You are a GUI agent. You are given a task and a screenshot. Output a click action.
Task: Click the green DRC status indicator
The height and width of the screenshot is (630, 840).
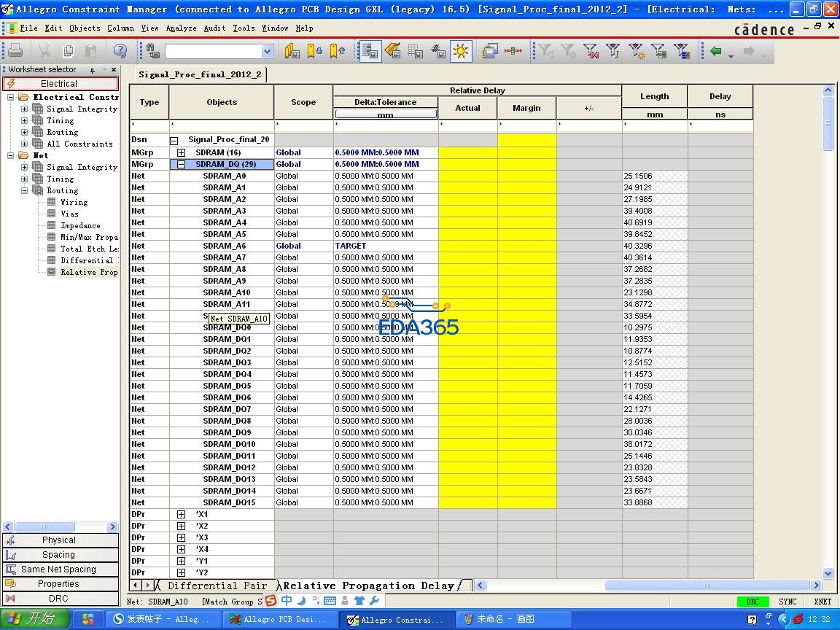(752, 602)
